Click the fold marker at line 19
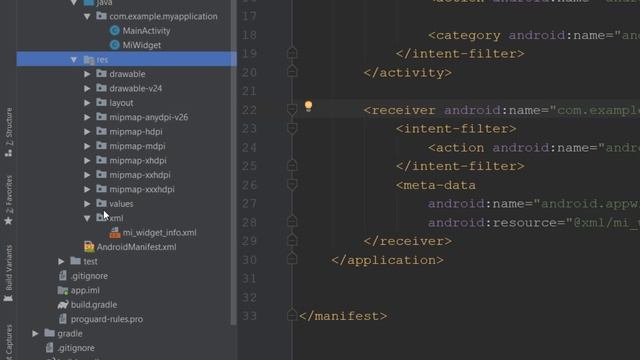This screenshot has height=360, width=640. (292, 53)
